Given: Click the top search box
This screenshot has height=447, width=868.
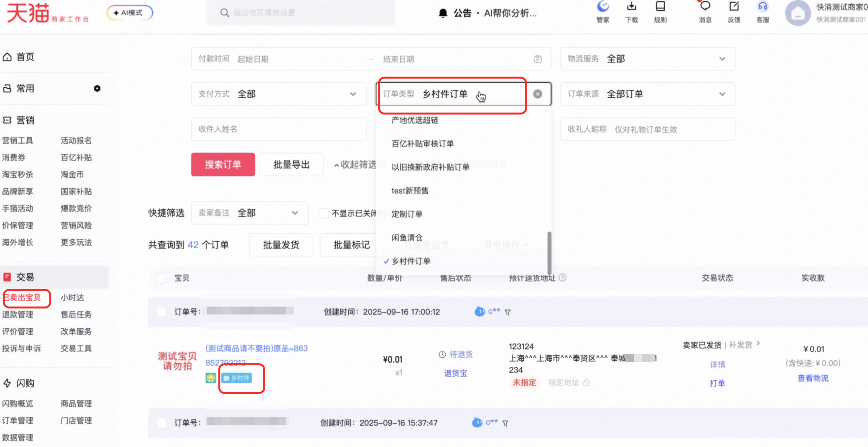Looking at the screenshot, I should coord(301,13).
